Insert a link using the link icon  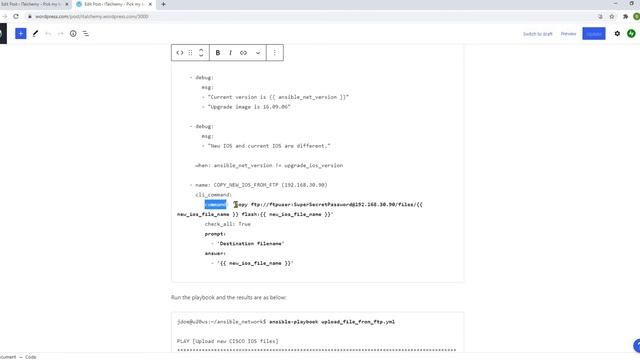(243, 53)
